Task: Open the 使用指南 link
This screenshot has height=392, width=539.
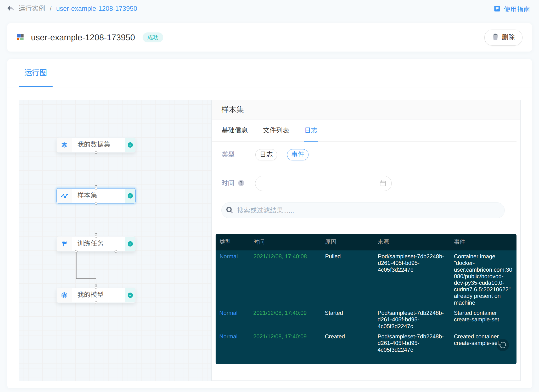Action: pyautogui.click(x=516, y=9)
